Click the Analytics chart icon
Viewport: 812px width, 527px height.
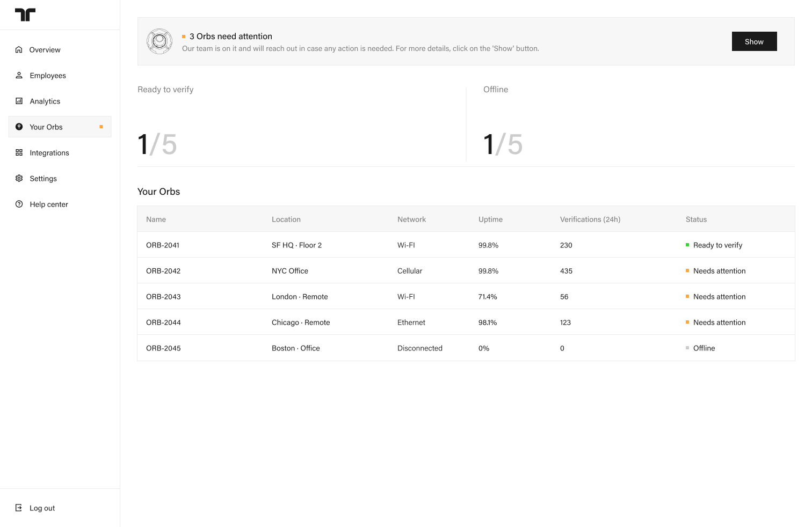click(x=19, y=101)
